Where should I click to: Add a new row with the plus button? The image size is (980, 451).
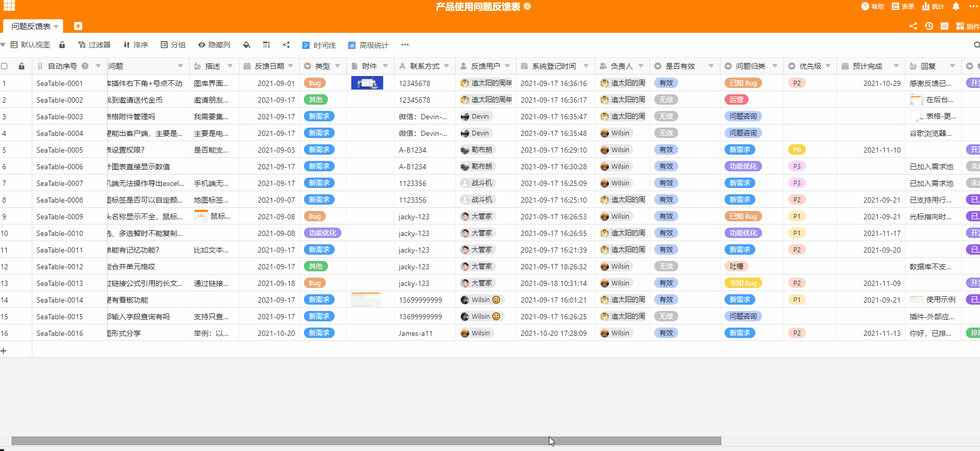(x=4, y=350)
